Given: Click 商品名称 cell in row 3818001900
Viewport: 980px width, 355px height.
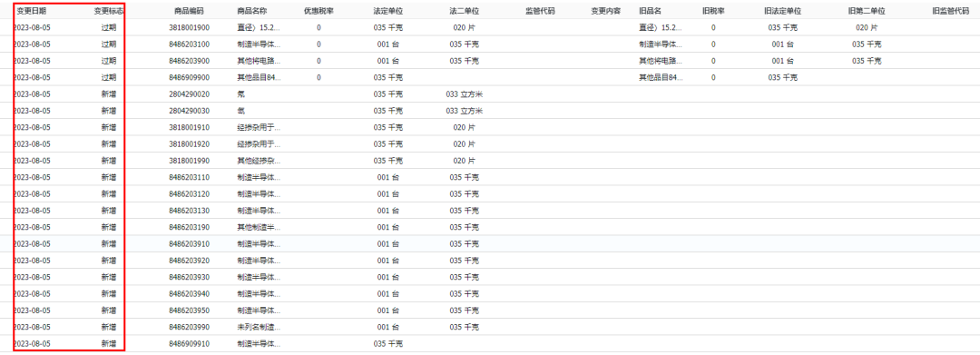Looking at the screenshot, I should [x=259, y=27].
